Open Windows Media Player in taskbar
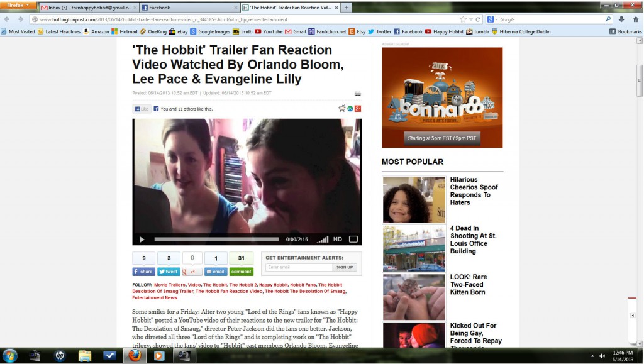Viewport: 644px width, 364px height. [x=158, y=355]
